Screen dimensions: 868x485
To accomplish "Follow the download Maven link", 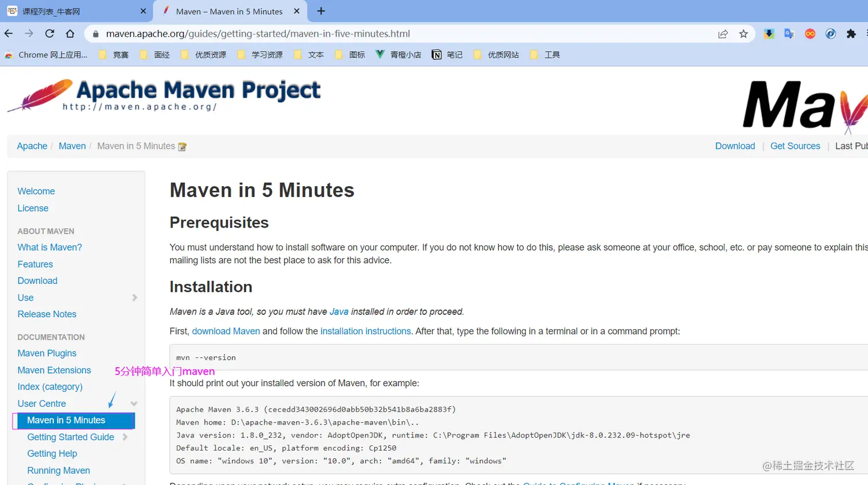I will point(226,331).
